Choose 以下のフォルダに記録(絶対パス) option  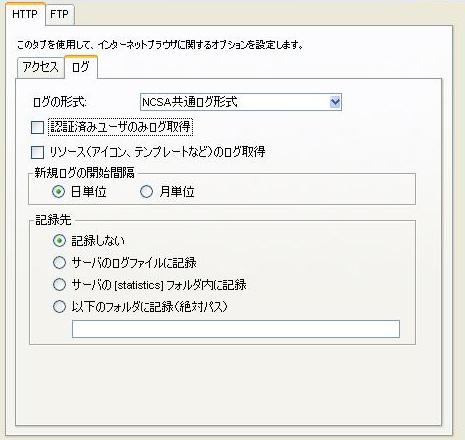pyautogui.click(x=59, y=306)
